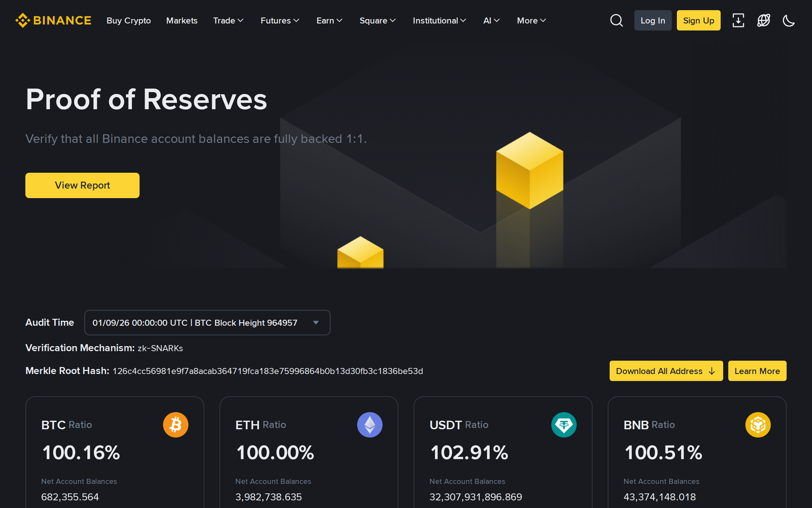The width and height of the screenshot is (812, 508).
Task: Open the Audit Time dropdown
Action: pyautogui.click(x=207, y=323)
